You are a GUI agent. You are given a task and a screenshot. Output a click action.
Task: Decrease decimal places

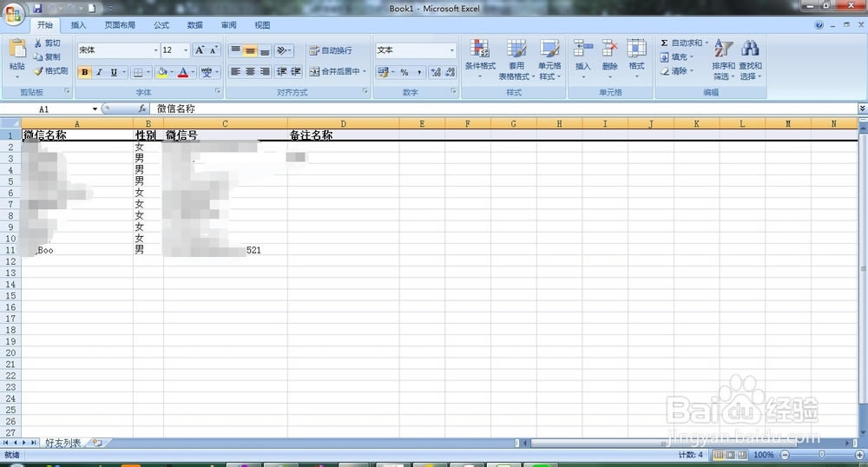click(450, 72)
